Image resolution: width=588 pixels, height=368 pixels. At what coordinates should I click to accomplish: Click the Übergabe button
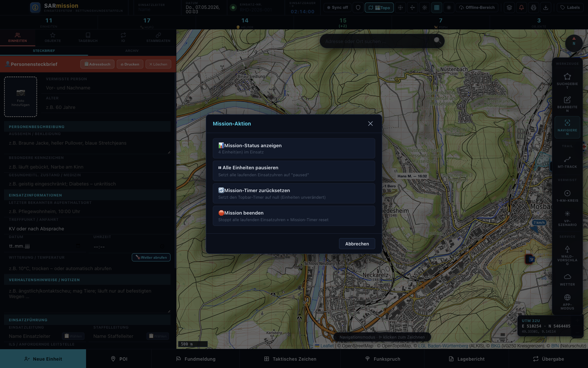[x=549, y=359]
